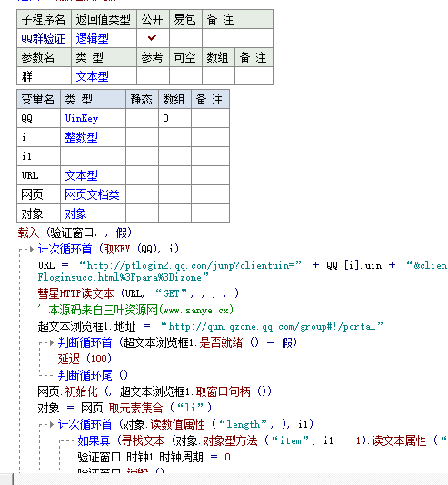Select variable name URL
The width and height of the screenshot is (448, 485).
(x=30, y=175)
